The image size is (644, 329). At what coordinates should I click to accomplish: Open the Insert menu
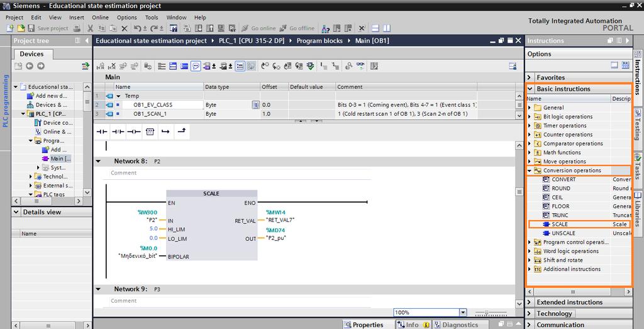pyautogui.click(x=76, y=17)
